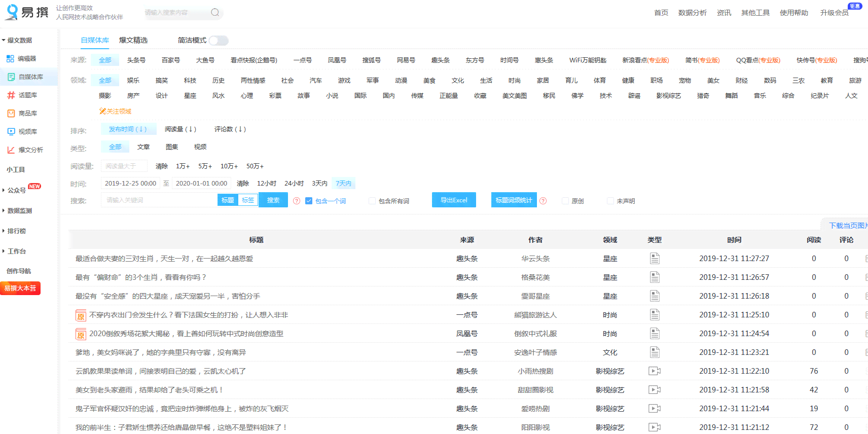This screenshot has height=434, width=868.
Task: Select 标签 search mode toggle
Action: click(x=248, y=200)
